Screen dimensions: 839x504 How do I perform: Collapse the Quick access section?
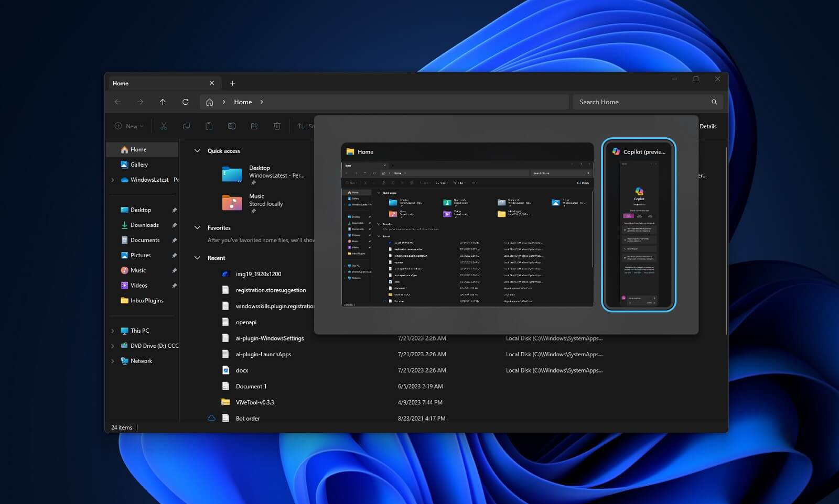[197, 151]
